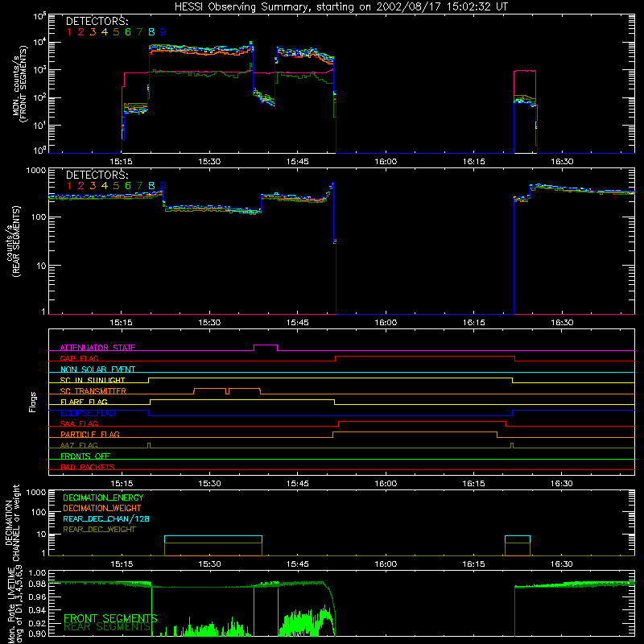This screenshot has width=644, height=644.
Task: Click the DECIMATION_WEIGHT legend entry
Action: coord(102,508)
